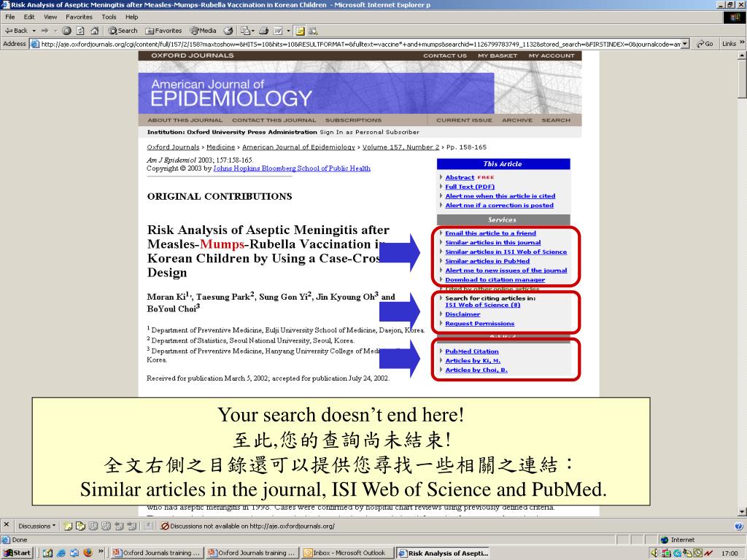
Task: Open ABOUT THIS JOURNAL navigation item
Action: (x=185, y=120)
